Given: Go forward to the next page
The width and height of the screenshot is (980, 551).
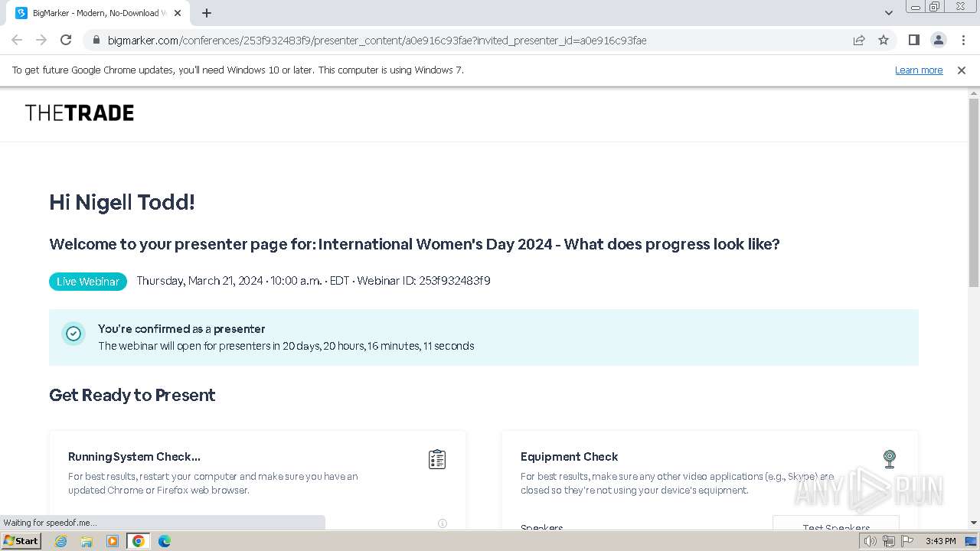Looking at the screenshot, I should [41, 40].
